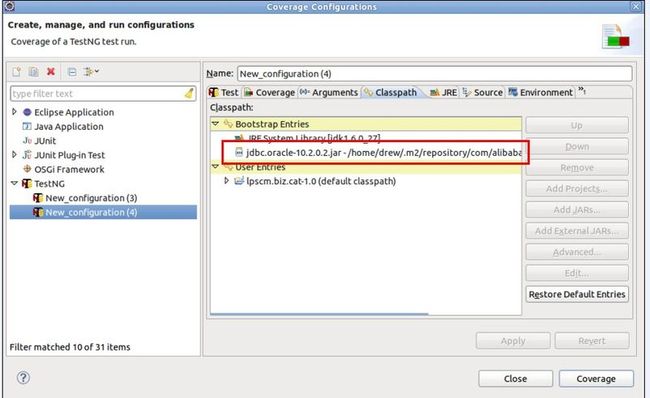Click the Remove button
Screen dimensions: 650x398
(577, 168)
